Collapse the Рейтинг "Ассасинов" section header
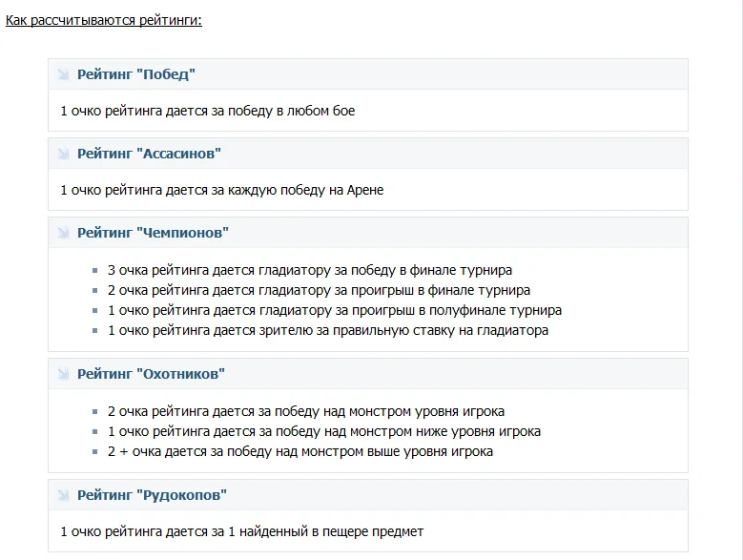Viewport: 743px width, 560px height. point(149,154)
